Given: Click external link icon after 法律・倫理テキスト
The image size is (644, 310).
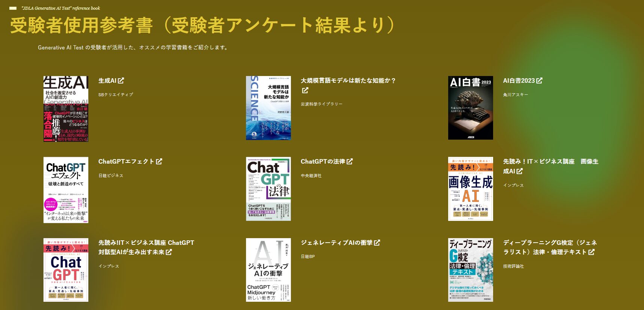Looking at the screenshot, I should (x=591, y=252).
